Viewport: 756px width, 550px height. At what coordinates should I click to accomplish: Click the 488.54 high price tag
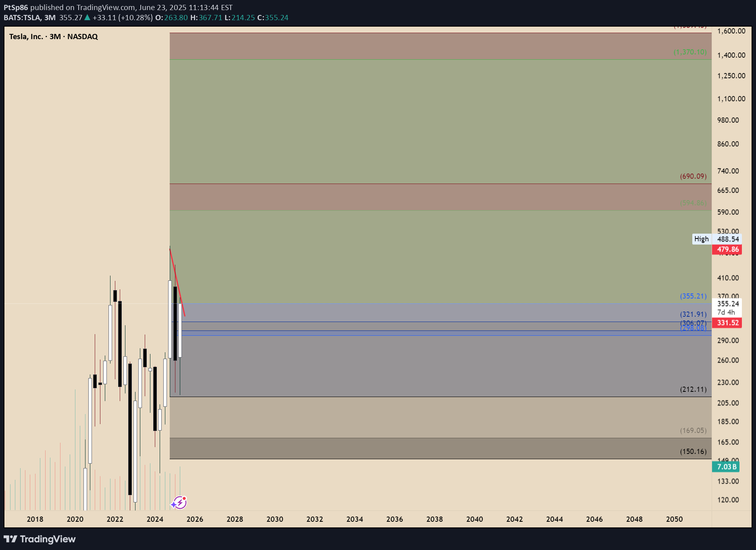[728, 239]
